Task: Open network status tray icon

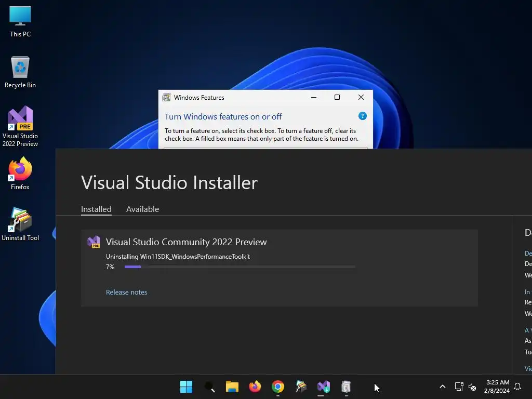Action: point(459,387)
